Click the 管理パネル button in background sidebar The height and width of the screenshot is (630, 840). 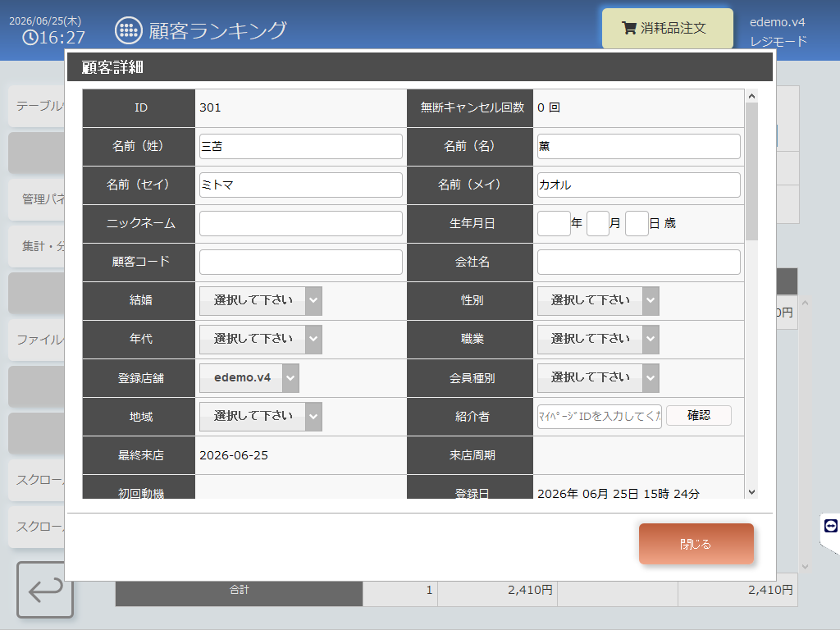coord(38,199)
